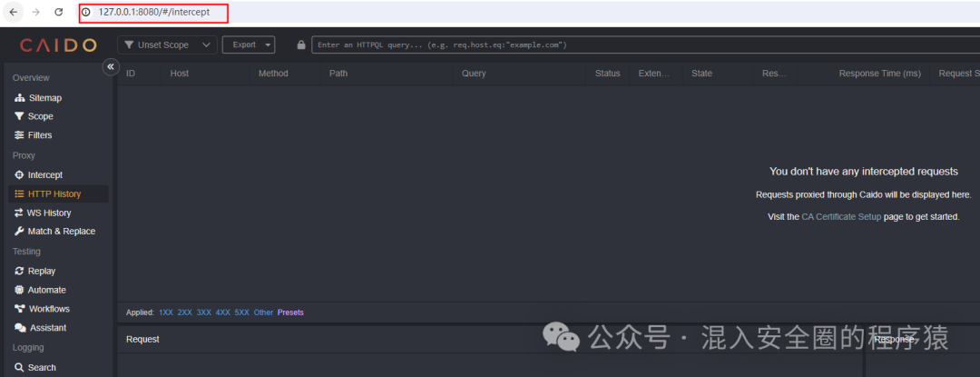Reload the page with the refresh icon
980x377 pixels.
coord(59,12)
